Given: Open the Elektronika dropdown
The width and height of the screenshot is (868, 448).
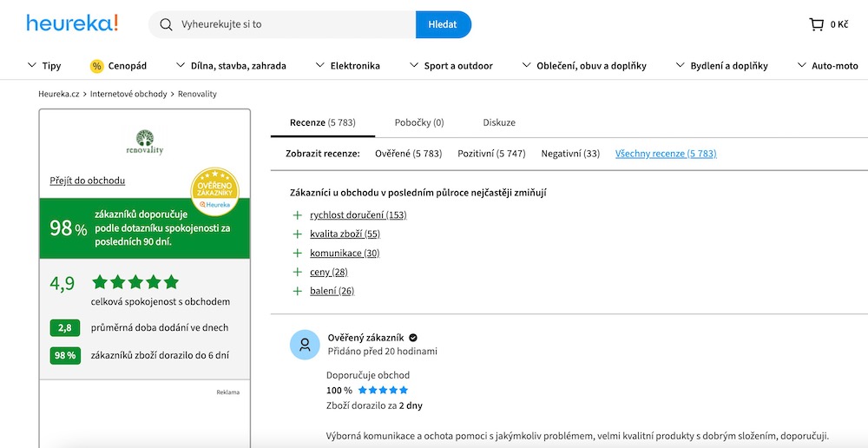Looking at the screenshot, I should [x=348, y=66].
